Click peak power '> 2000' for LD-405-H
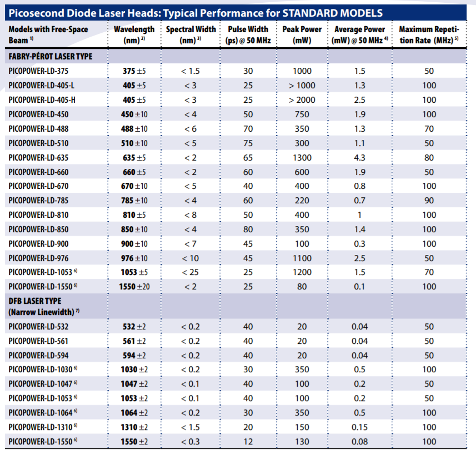The height and width of the screenshot is (450, 476). [302, 100]
